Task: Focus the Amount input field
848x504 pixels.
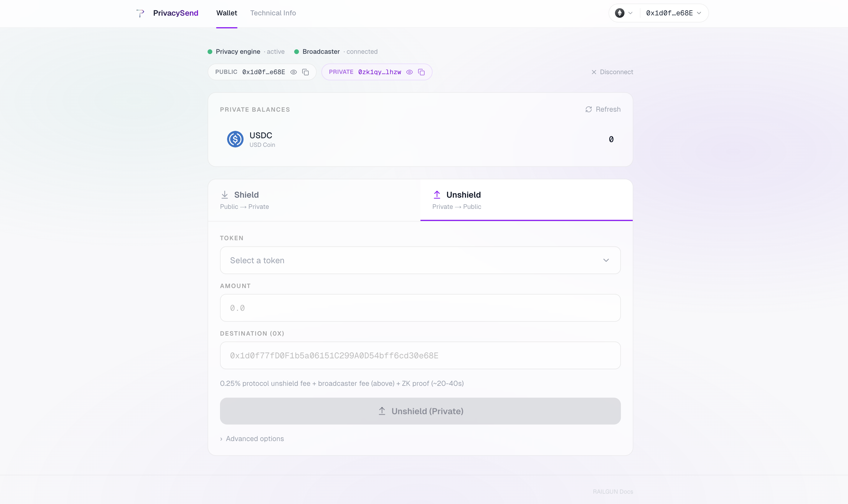Action: coord(420,308)
